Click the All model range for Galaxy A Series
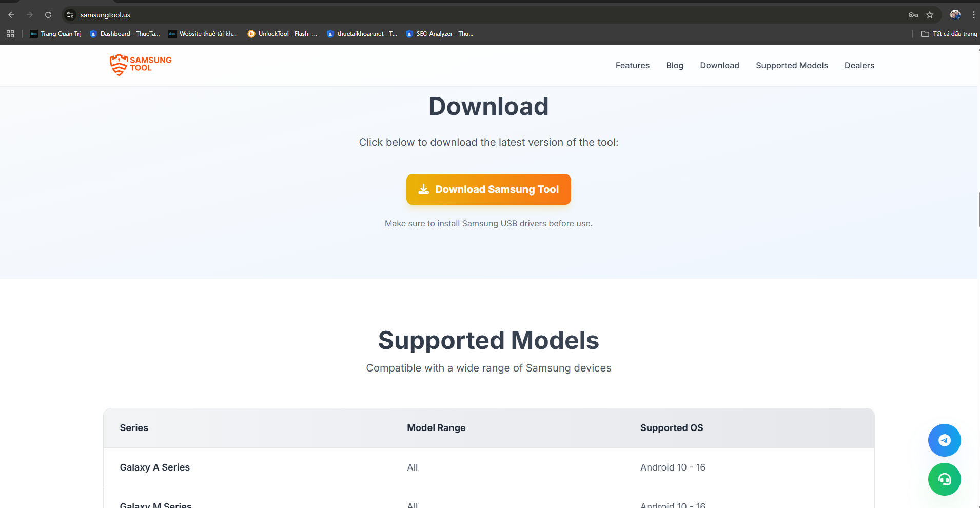 click(413, 467)
